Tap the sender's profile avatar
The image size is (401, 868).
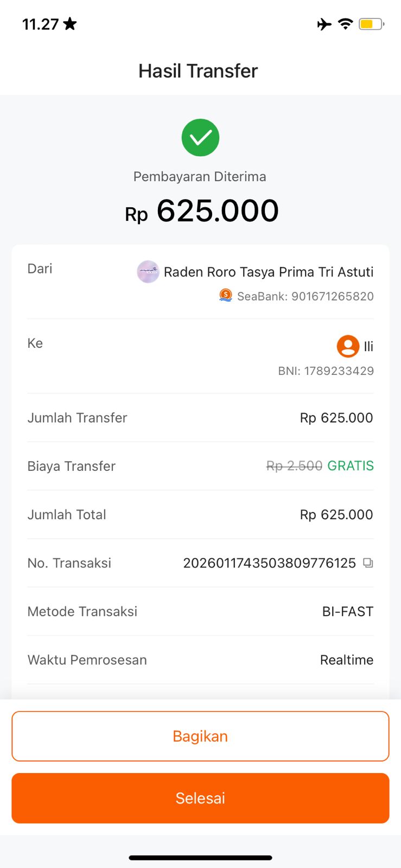point(148,272)
